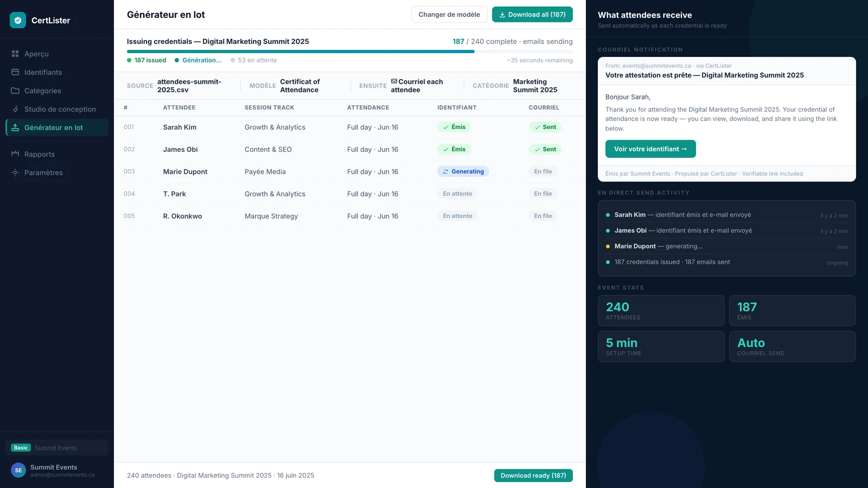Click the ATTENDANCE column header
Screen dimensions: 868x488
pos(368,107)
